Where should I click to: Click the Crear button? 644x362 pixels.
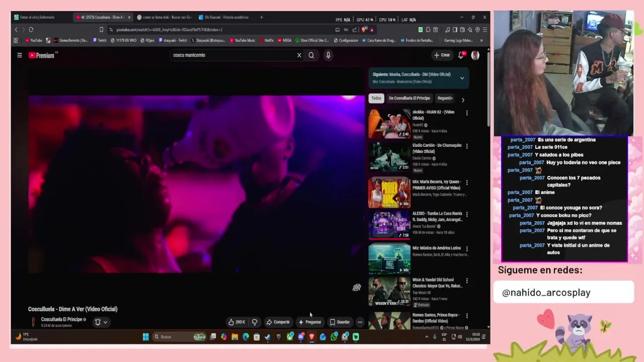point(442,55)
